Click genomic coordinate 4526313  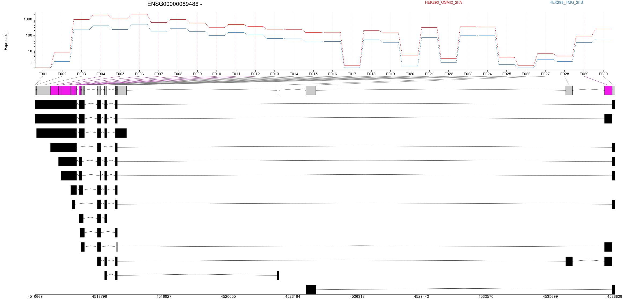click(357, 296)
